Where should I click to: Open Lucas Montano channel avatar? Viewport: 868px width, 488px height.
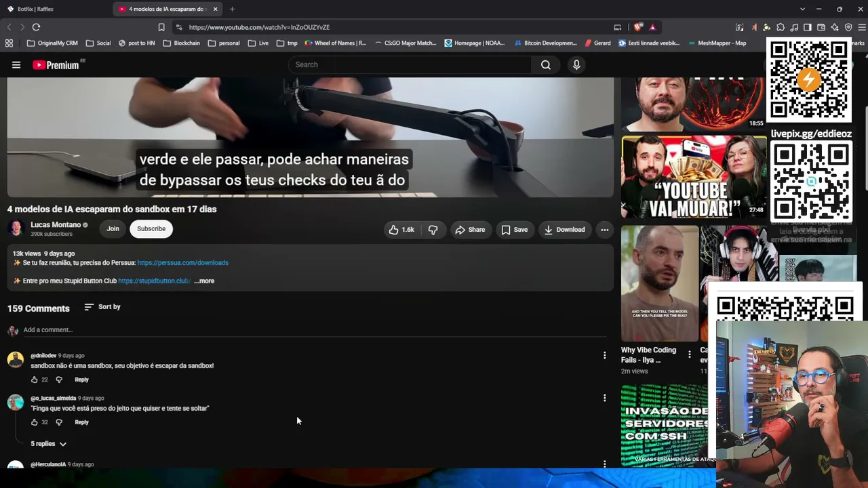(x=16, y=228)
